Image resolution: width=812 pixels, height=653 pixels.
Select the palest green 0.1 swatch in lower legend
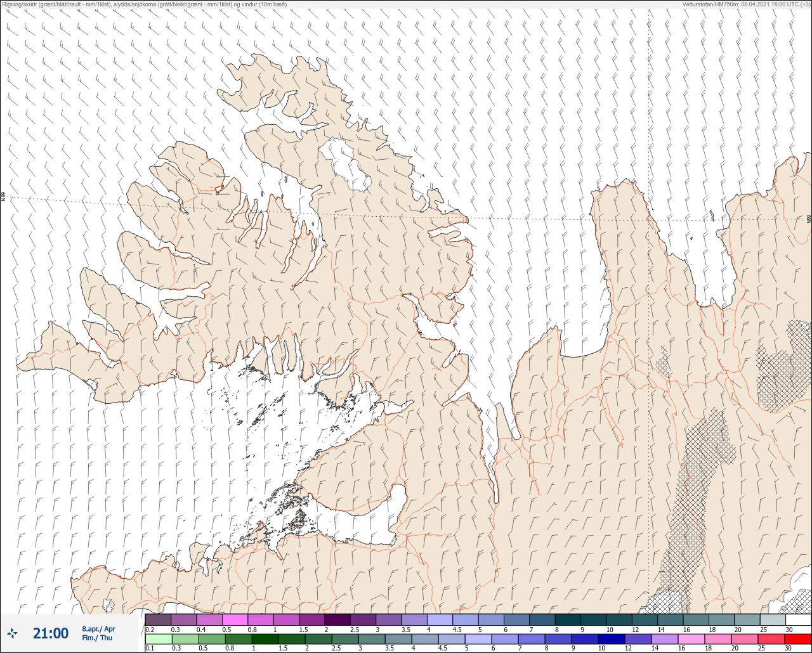pyautogui.click(x=158, y=639)
